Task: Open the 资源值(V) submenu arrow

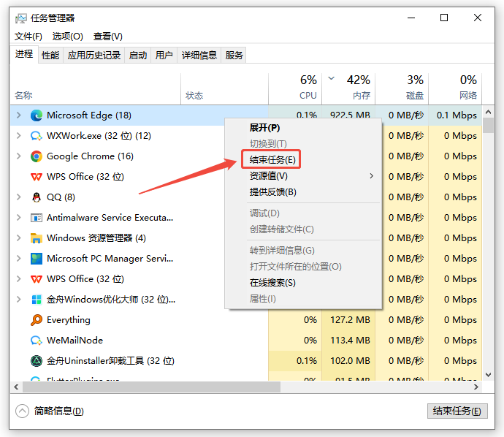Action: (372, 176)
